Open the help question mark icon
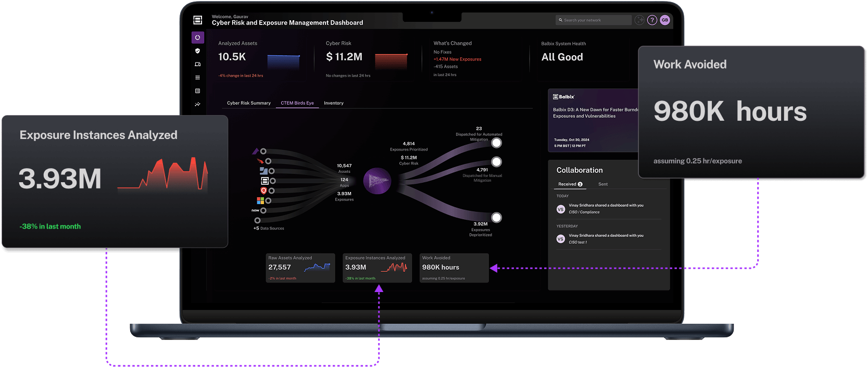 [x=652, y=20]
